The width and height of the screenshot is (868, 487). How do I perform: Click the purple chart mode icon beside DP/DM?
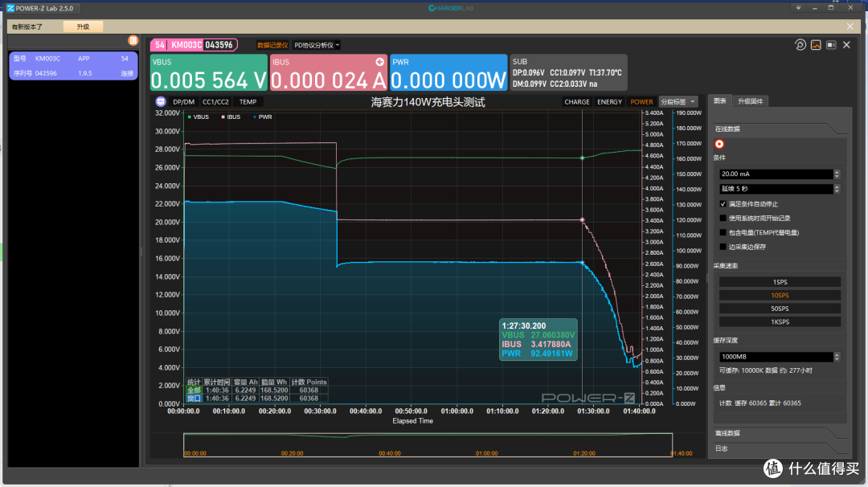click(x=161, y=102)
